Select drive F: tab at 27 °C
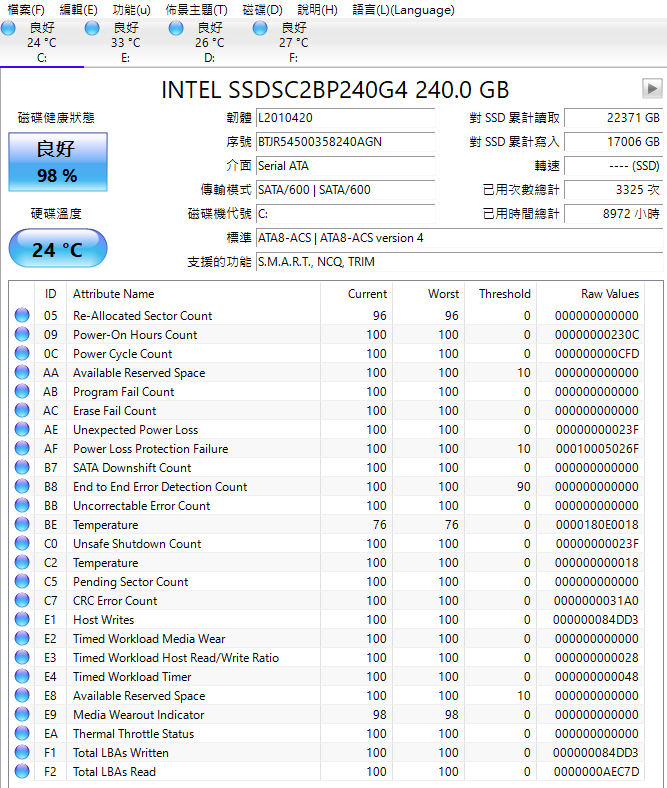Image resolution: width=667 pixels, height=788 pixels. pos(294,43)
